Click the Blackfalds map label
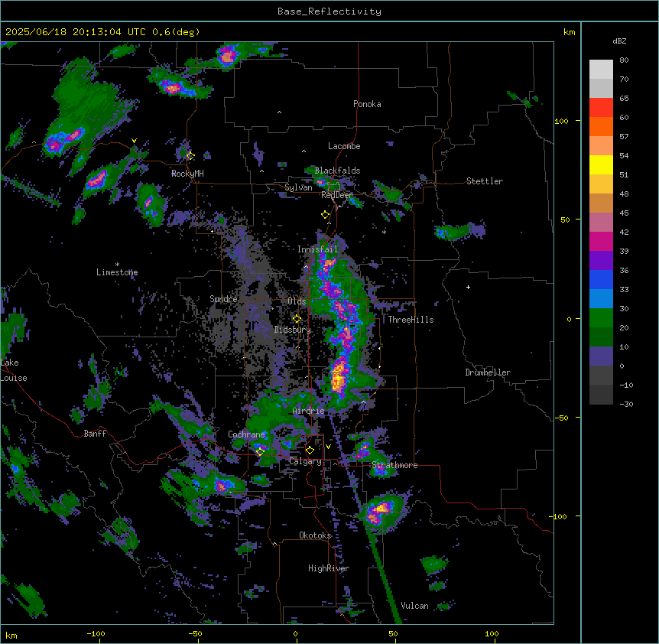This screenshot has height=644, width=659. coord(337,171)
